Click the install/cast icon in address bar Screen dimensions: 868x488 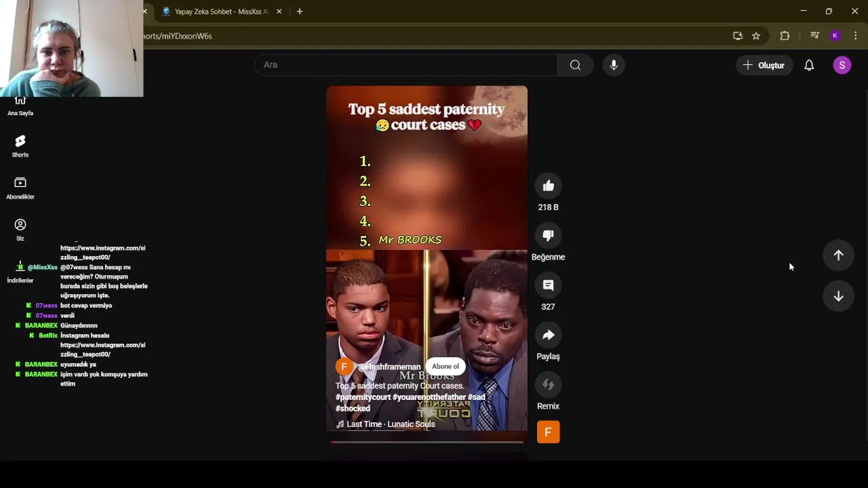click(738, 36)
